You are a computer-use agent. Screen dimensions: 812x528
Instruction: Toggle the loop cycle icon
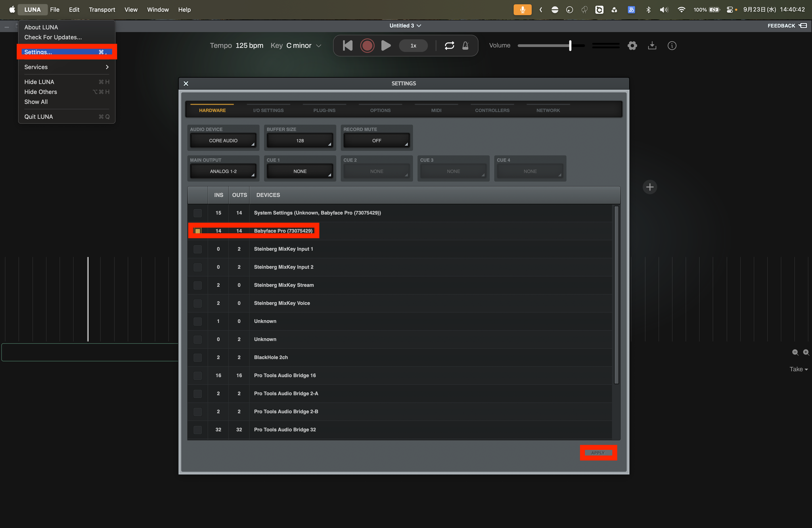coord(449,46)
